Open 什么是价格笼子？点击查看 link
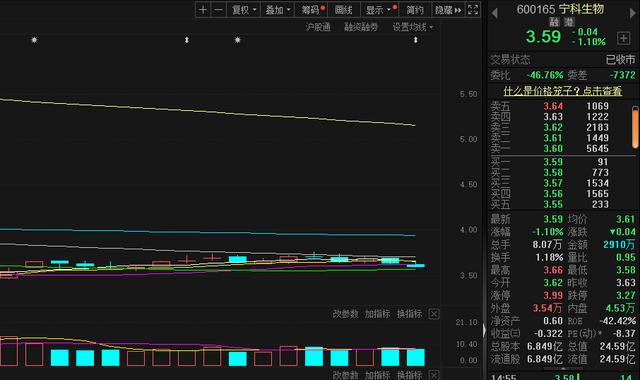 pyautogui.click(x=562, y=91)
